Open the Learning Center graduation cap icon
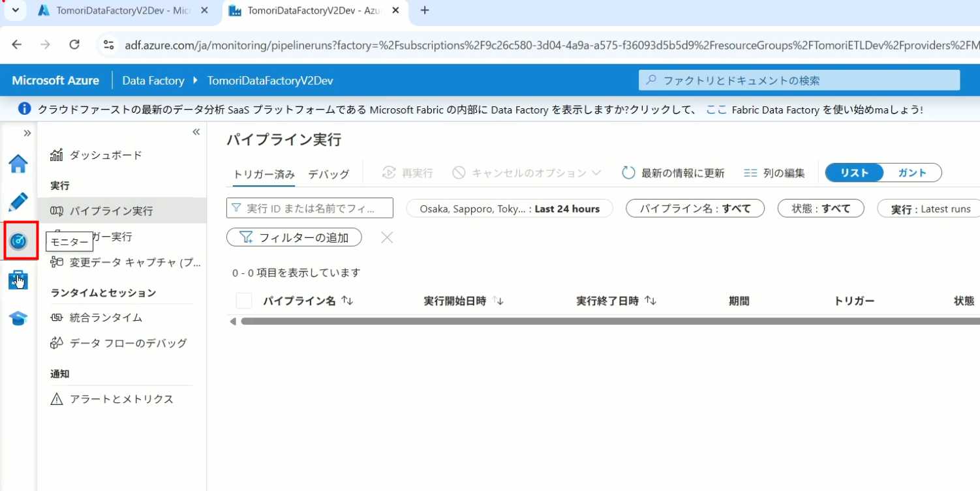980x491 pixels. tap(18, 318)
